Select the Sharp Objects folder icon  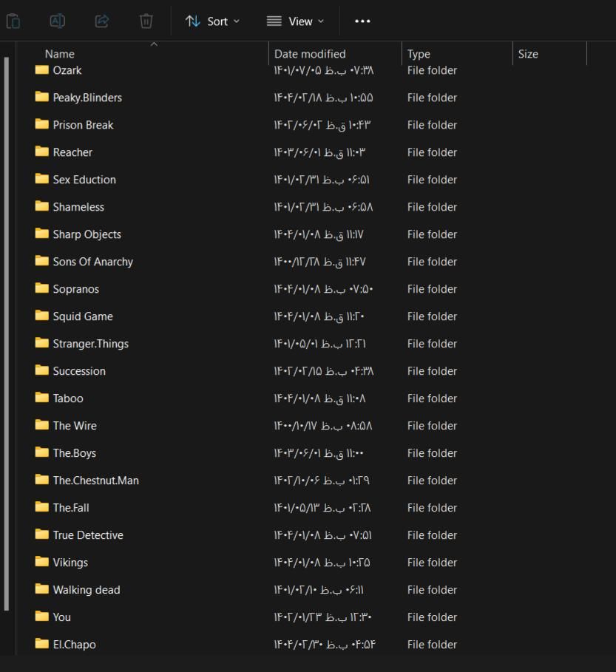pos(41,234)
